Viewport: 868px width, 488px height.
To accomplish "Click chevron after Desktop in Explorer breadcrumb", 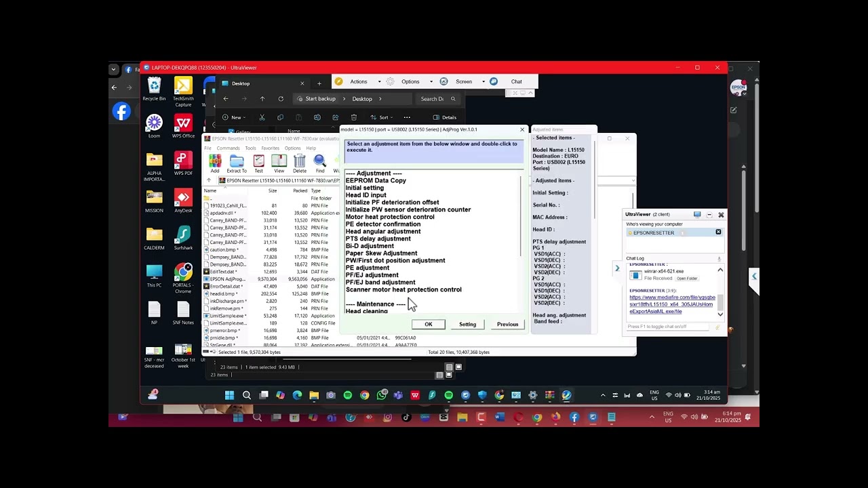I will (x=380, y=99).
